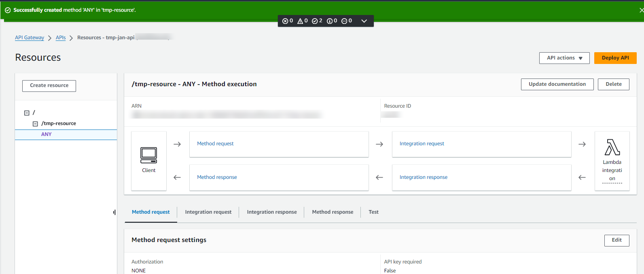
Task: Click the Create resource button
Action: (49, 86)
